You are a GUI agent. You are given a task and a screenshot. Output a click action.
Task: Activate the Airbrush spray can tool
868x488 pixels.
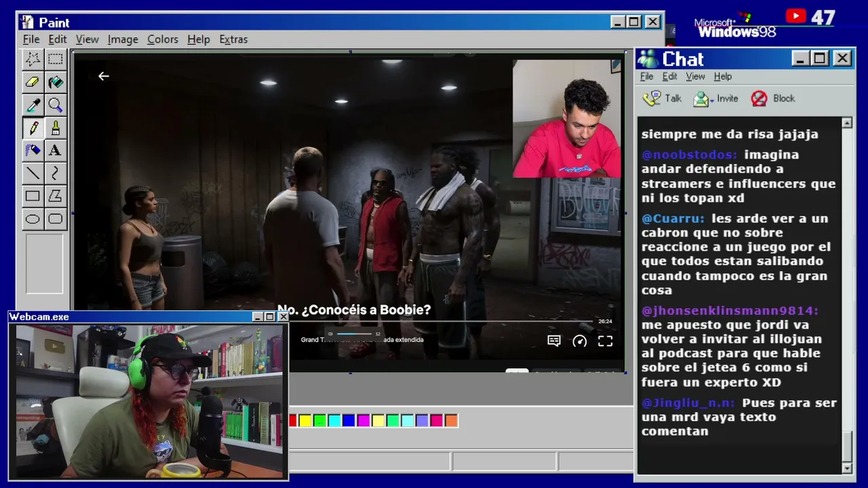pyautogui.click(x=33, y=150)
